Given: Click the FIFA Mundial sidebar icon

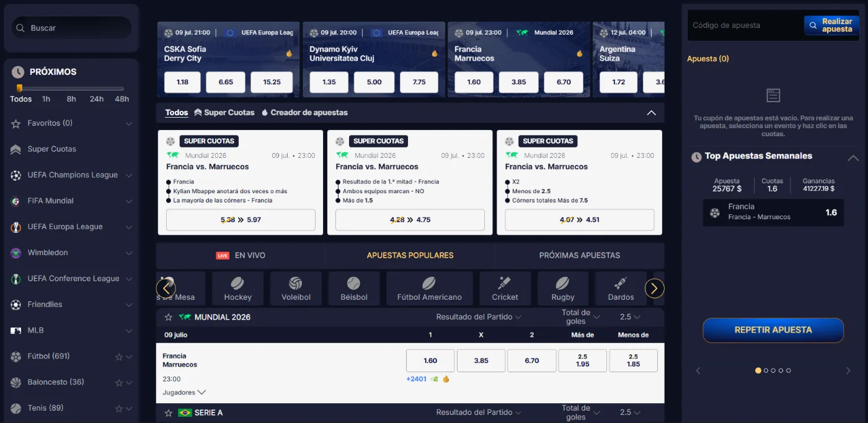Looking at the screenshot, I should point(15,201).
